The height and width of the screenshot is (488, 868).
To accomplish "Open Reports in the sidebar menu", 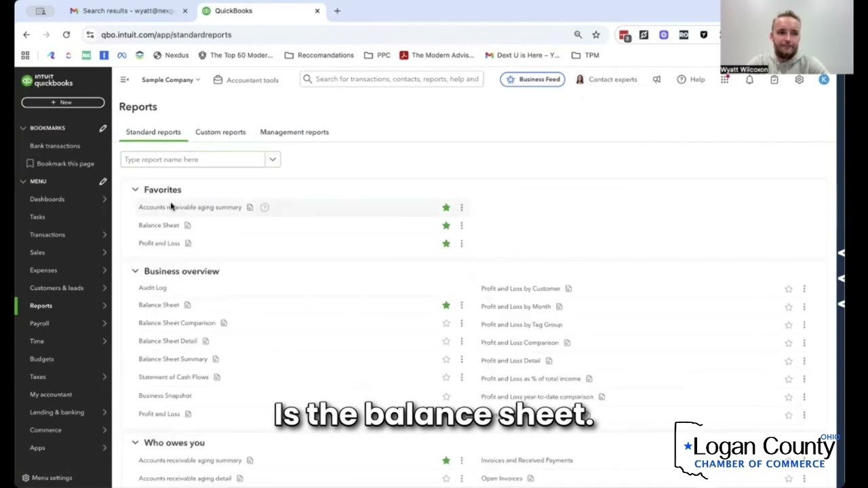I will pyautogui.click(x=41, y=306).
